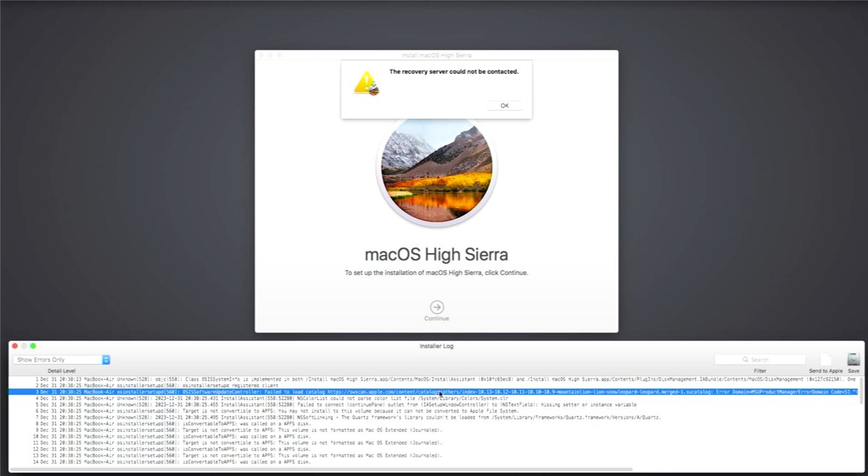Click the Save disk icon in Installer Log
868x476 pixels.
854,359
